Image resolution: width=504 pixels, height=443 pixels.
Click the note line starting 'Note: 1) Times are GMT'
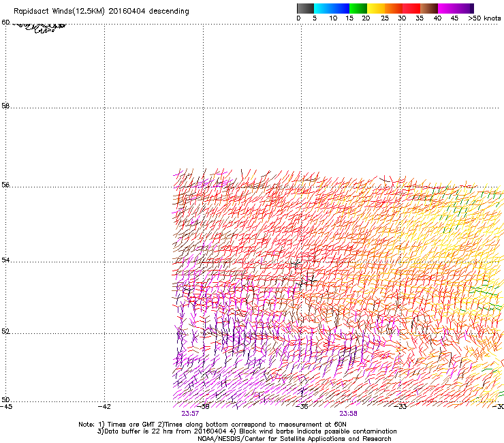coord(212,425)
